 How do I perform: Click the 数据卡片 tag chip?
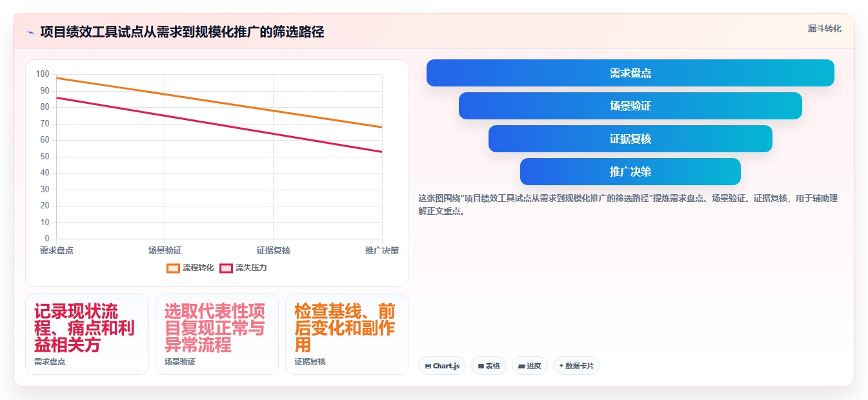point(576,366)
